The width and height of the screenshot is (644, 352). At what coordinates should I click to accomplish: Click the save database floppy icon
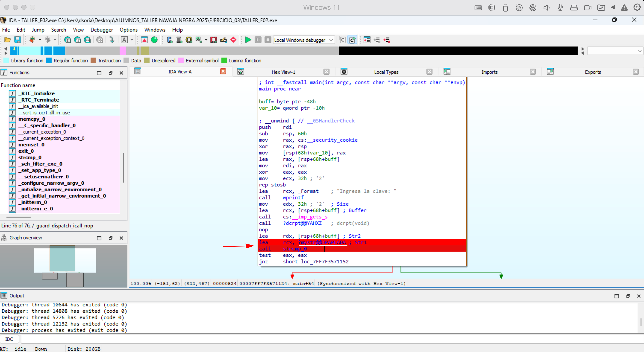[x=18, y=40]
